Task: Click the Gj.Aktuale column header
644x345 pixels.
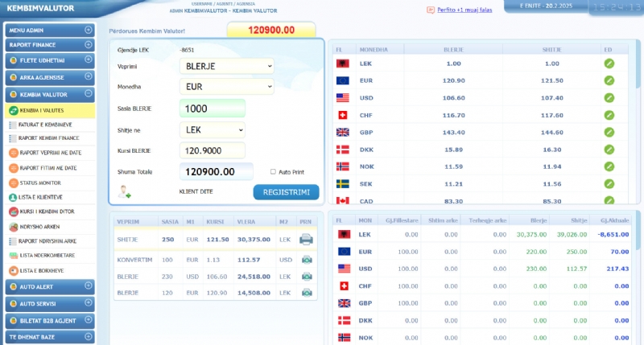Action: pyautogui.click(x=614, y=220)
